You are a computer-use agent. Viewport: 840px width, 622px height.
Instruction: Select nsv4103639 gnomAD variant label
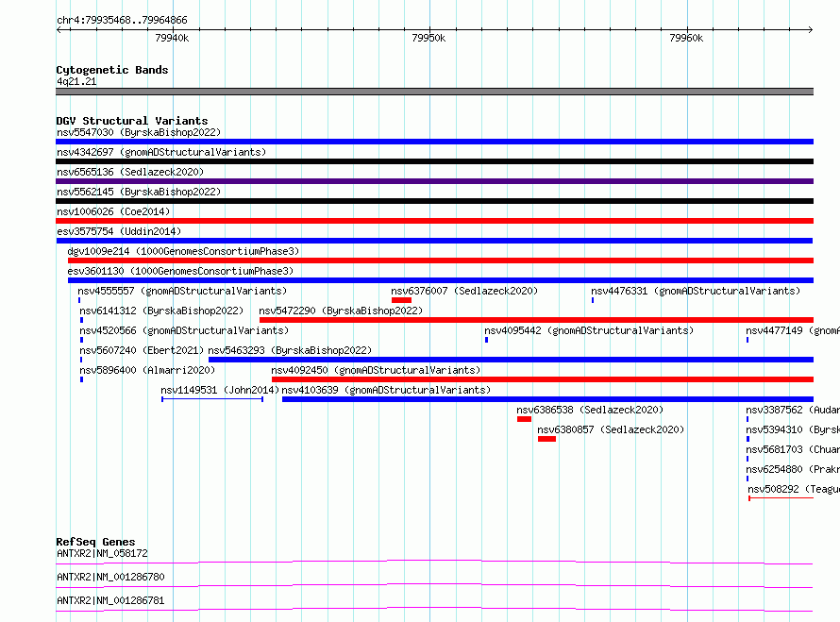click(386, 390)
